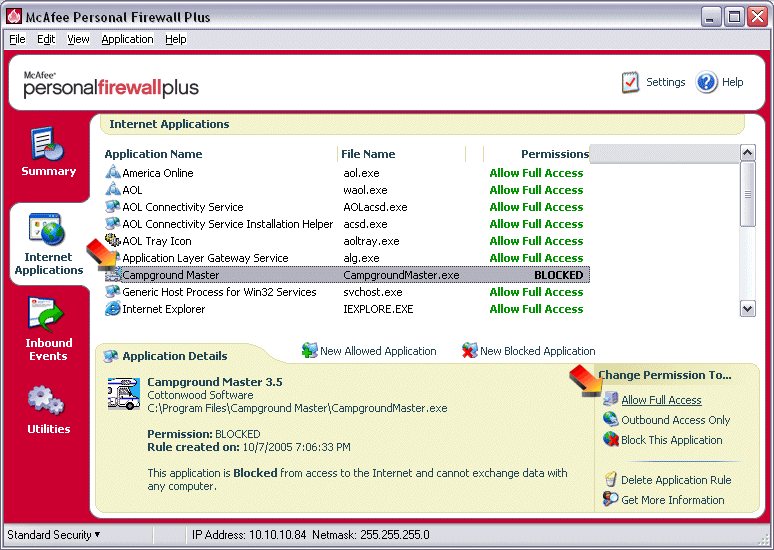The image size is (774, 550).
Task: Click the America Online row icon
Action: pos(113,172)
